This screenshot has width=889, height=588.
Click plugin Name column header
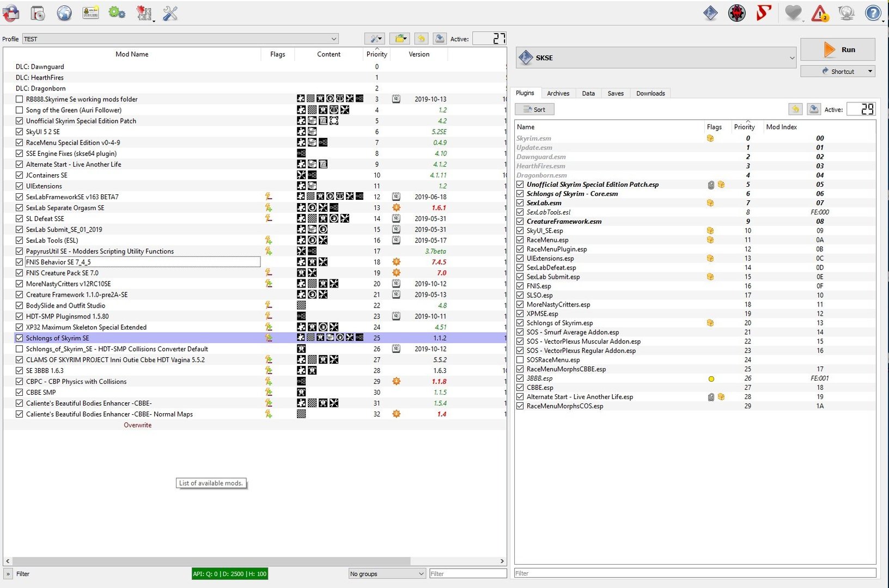click(x=609, y=127)
